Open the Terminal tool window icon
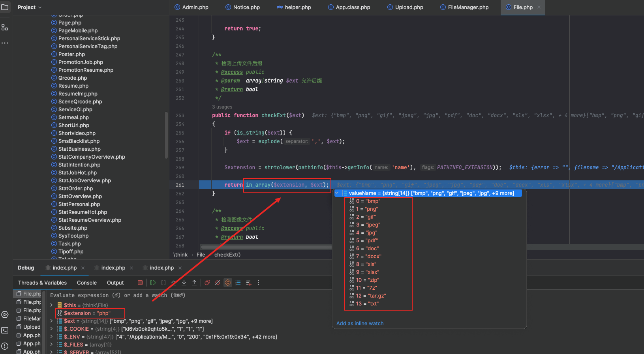This screenshot has width=644, height=354. 5,330
